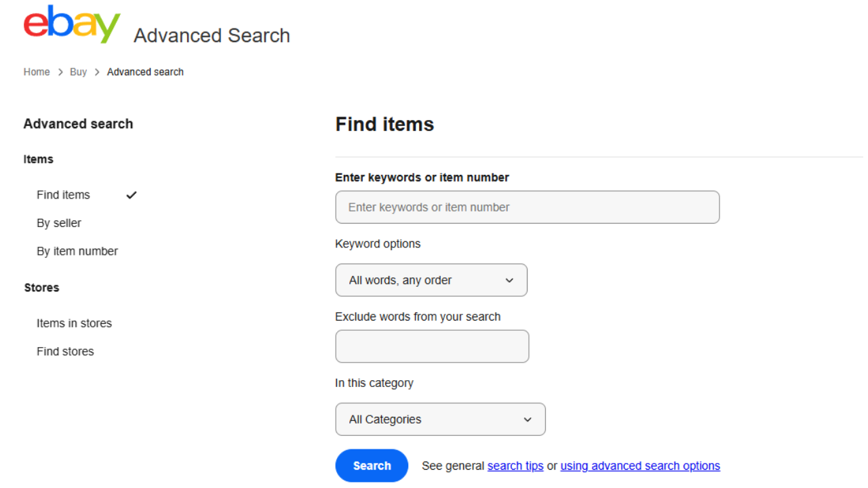The width and height of the screenshot is (868, 488).
Task: Open Find stores section
Action: 64,351
